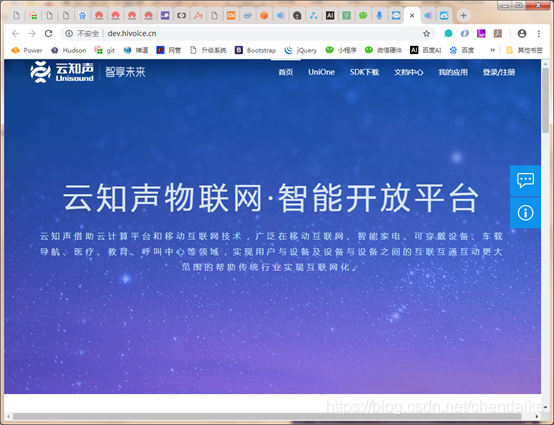Click the page scroll-down arrow
The width and height of the screenshot is (554, 425).
[x=545, y=407]
